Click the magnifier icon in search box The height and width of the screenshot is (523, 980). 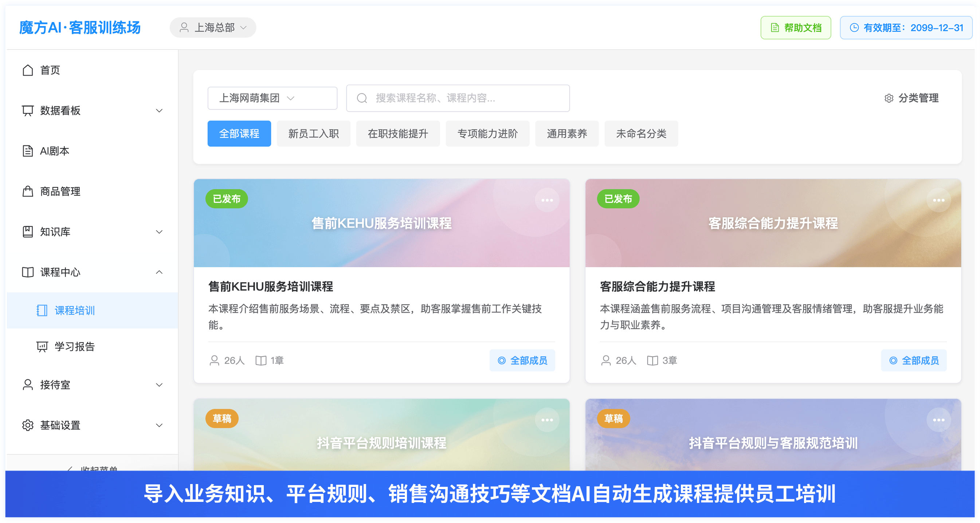coord(362,98)
